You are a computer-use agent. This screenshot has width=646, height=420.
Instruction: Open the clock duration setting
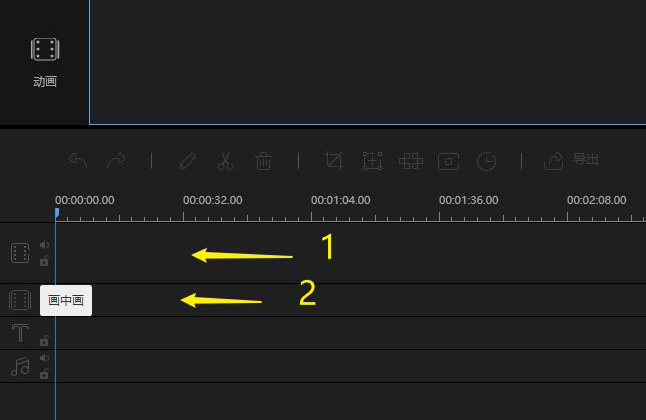pos(486,160)
